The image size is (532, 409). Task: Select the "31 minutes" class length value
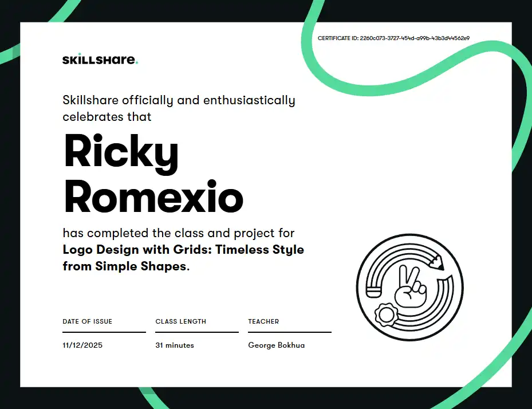(175, 345)
